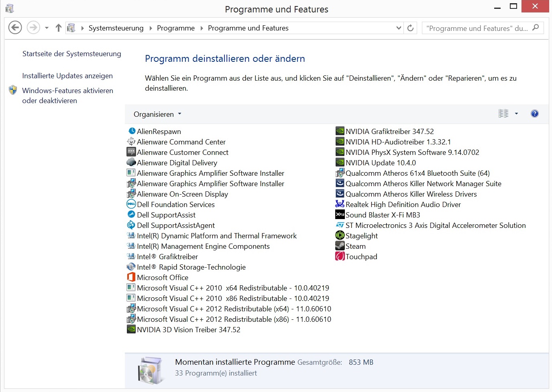Screen dimensions: 552x392
Task: Select the Dell SupportAssistAgent icon
Action: (131, 225)
